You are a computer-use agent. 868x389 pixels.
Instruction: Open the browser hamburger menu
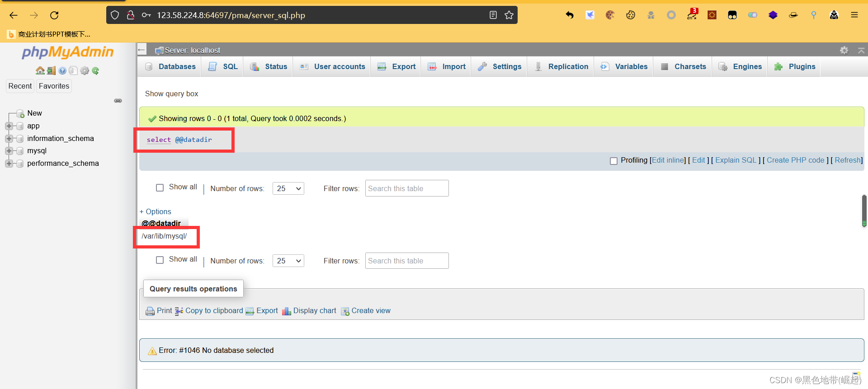pyautogui.click(x=854, y=15)
